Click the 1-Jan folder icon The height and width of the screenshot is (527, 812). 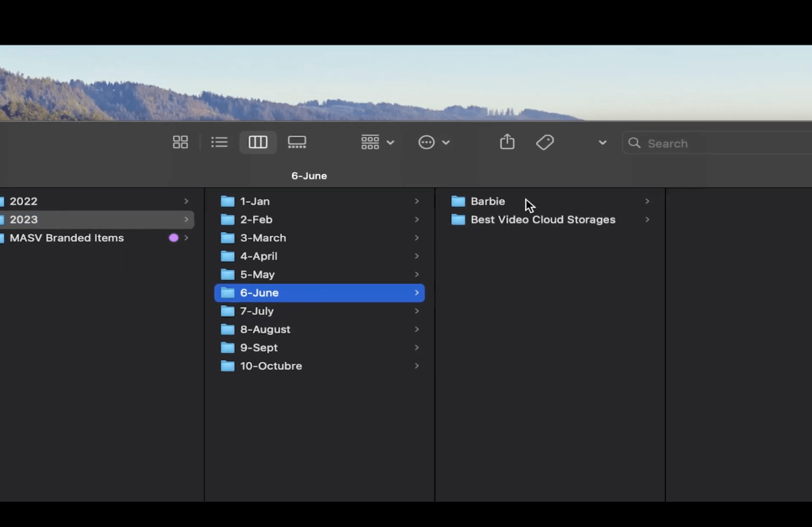coord(228,202)
